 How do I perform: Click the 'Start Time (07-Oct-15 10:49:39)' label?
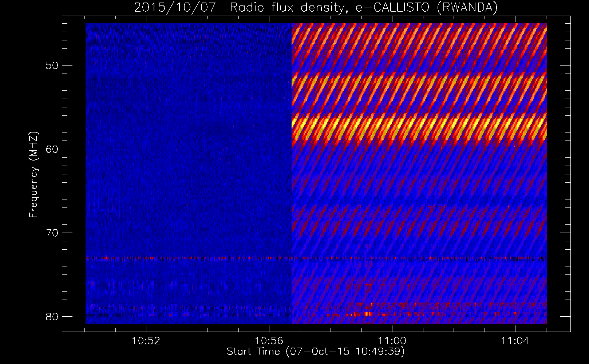(316, 352)
